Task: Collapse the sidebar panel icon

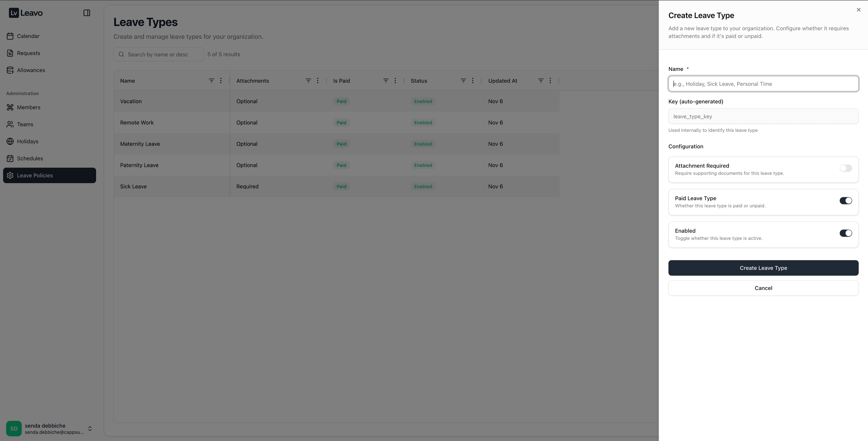Action: coord(87,13)
